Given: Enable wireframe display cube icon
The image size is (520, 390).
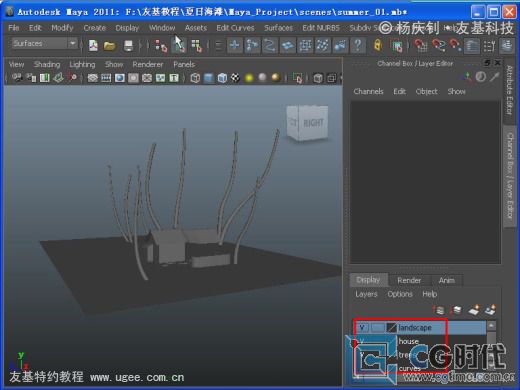Looking at the screenshot, I should click(x=195, y=78).
